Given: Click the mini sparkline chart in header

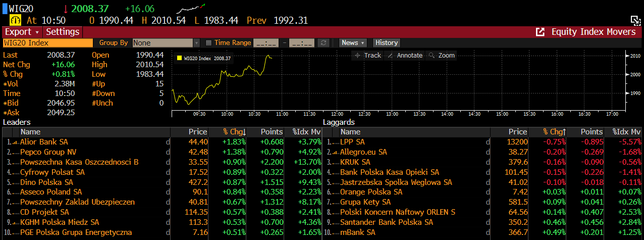Looking at the screenshot, I should pos(191,8).
